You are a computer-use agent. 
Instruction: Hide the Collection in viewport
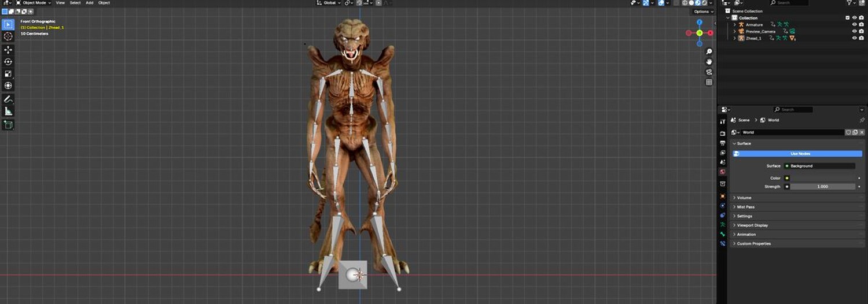855,18
